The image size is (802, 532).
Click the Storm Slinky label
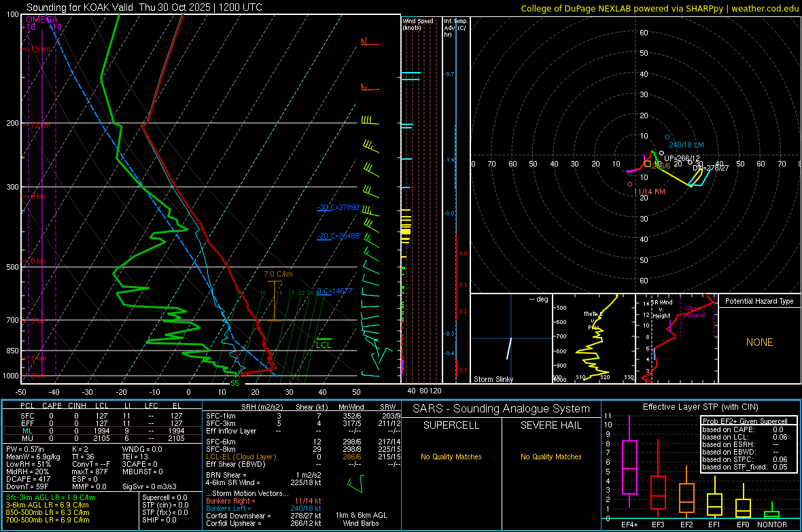pos(493,379)
